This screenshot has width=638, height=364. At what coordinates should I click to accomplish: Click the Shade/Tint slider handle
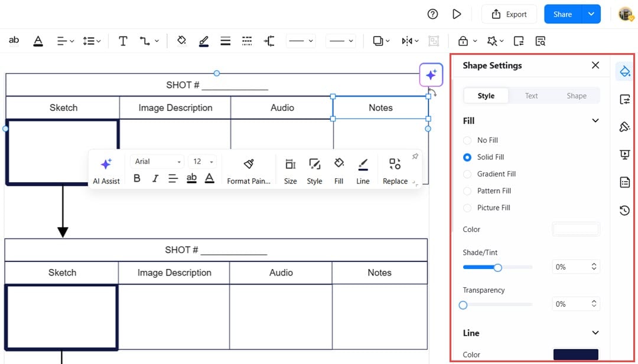[x=497, y=267]
